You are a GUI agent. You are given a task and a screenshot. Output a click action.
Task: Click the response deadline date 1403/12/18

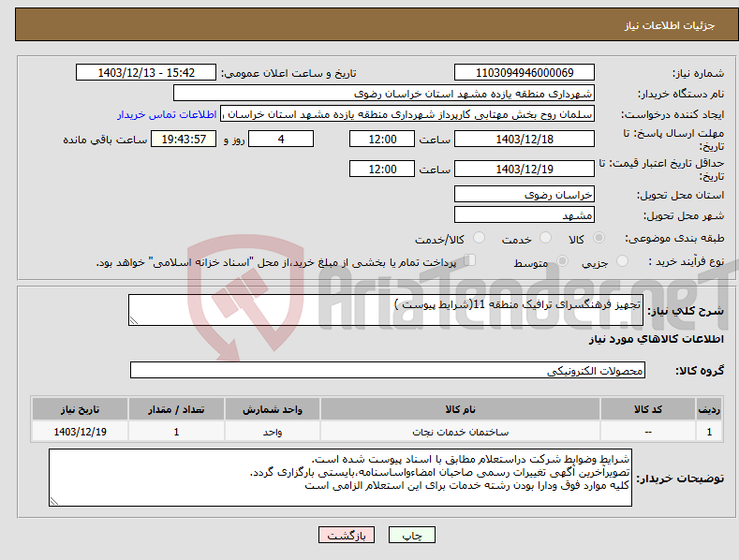[525, 139]
